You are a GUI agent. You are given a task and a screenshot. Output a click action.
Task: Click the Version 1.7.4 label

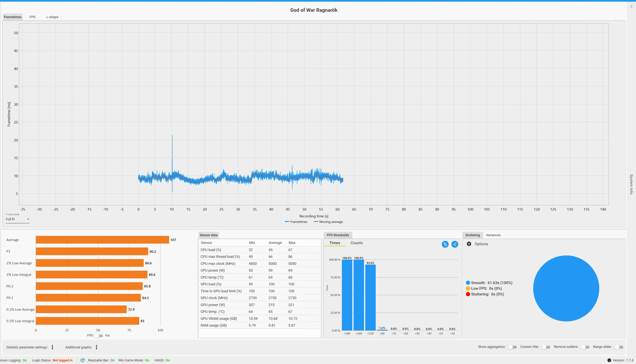coord(623,360)
